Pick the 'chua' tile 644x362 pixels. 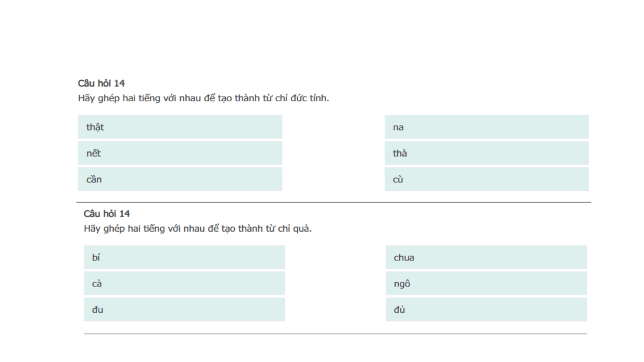tap(486, 257)
